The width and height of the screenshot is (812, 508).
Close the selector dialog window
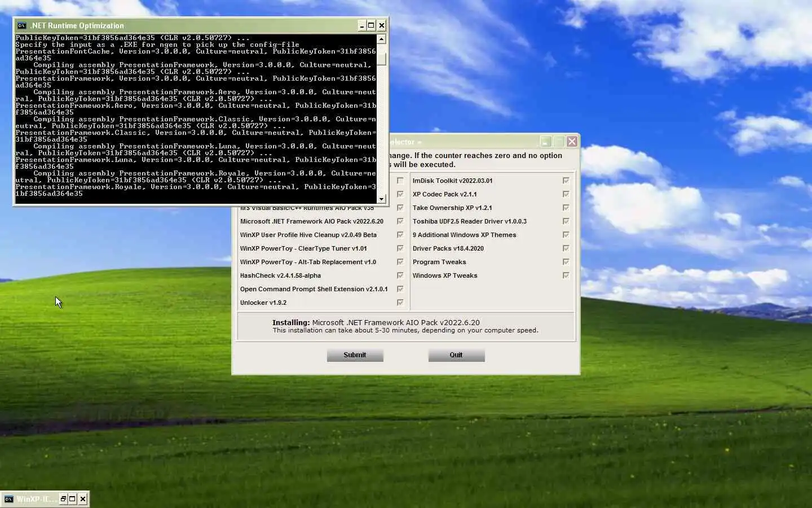tap(572, 142)
